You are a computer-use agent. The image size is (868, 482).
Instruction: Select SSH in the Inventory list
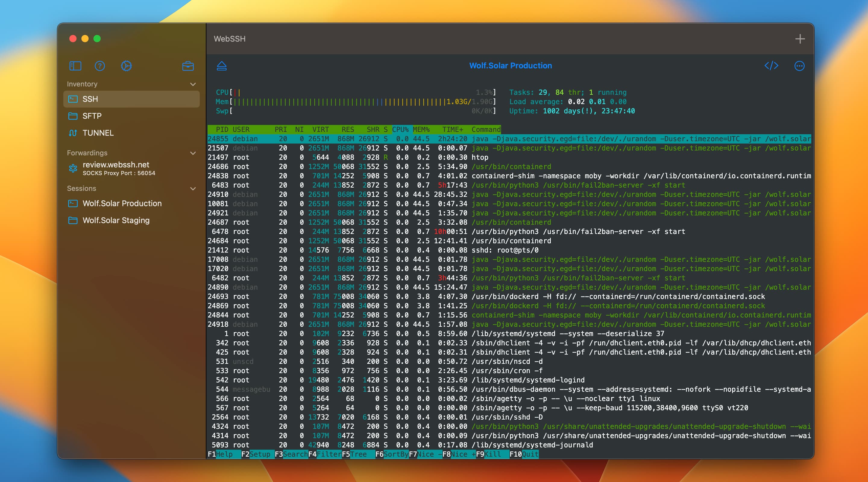point(131,99)
